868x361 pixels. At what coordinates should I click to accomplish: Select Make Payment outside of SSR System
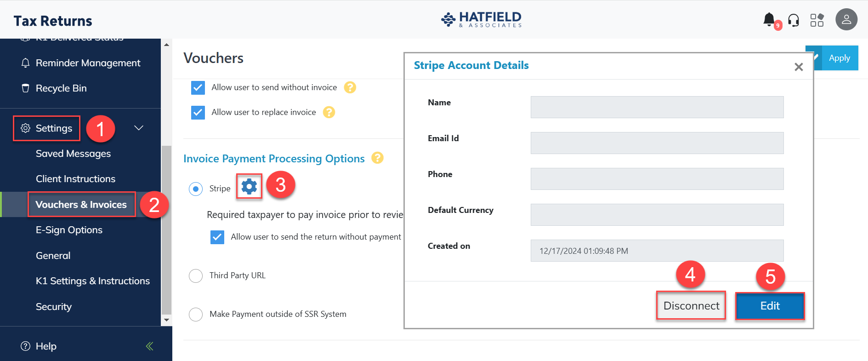tap(196, 314)
